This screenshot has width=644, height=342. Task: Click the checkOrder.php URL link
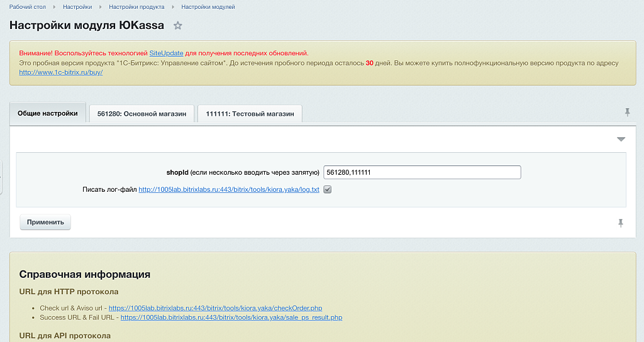click(215, 308)
